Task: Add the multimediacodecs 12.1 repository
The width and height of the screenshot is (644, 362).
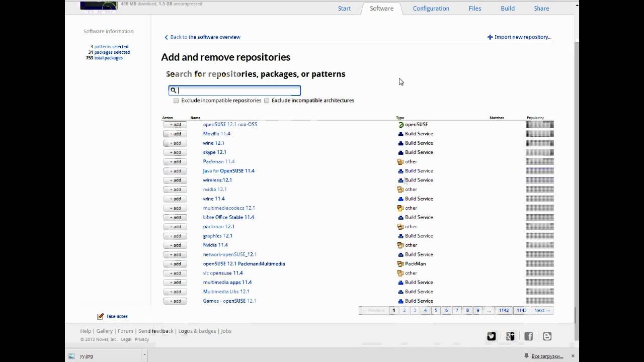Action: pos(175,208)
